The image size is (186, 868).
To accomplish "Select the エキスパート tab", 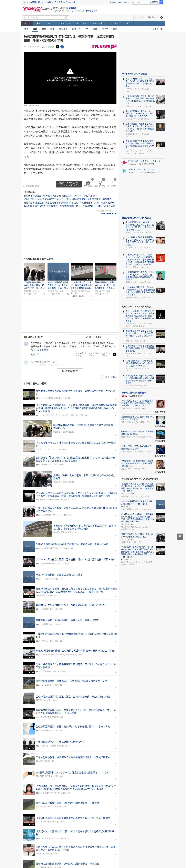I will click(x=64, y=24).
